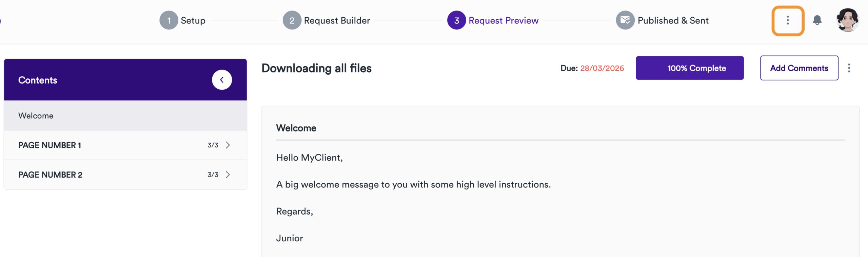
Task: Click the Add Comments button
Action: click(799, 68)
